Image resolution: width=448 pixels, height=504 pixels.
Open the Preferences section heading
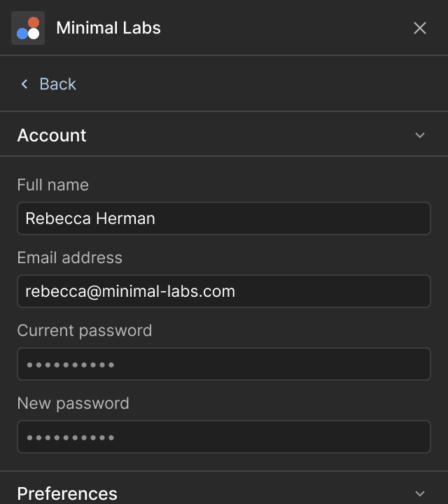tap(67, 493)
